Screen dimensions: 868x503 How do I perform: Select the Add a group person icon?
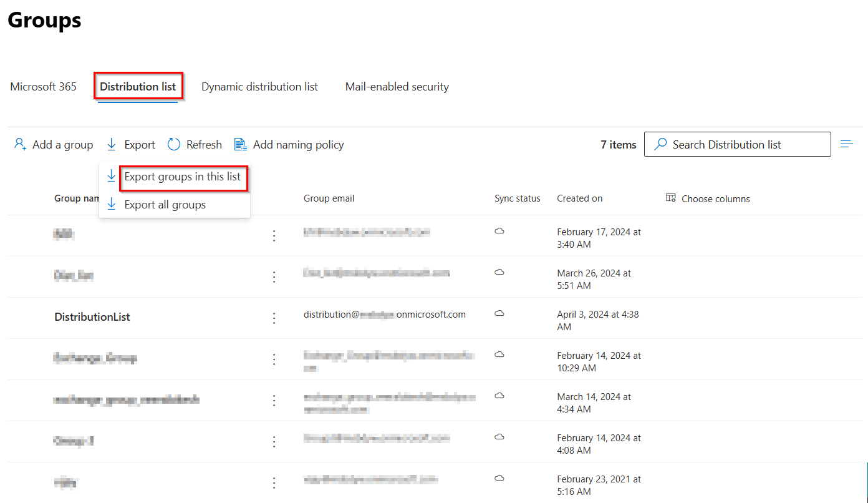click(x=19, y=144)
